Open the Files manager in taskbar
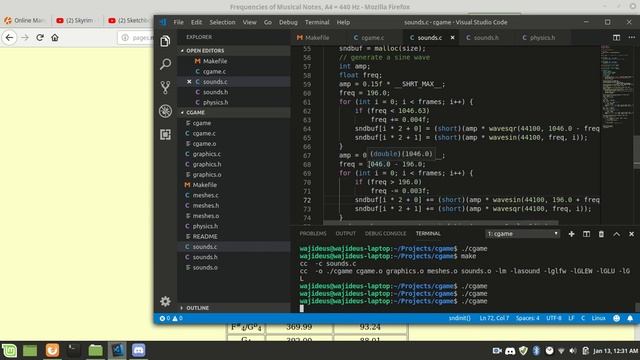This screenshot has height=360, width=640. pyautogui.click(x=96, y=350)
